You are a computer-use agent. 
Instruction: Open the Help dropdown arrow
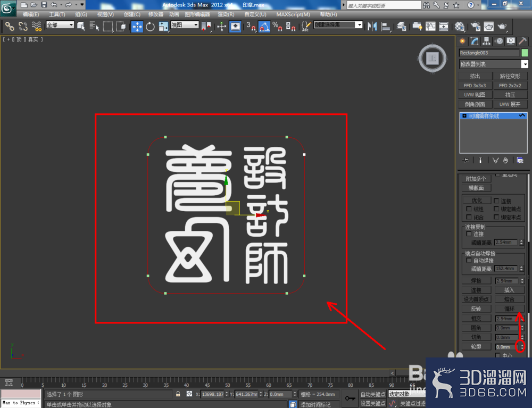[x=478, y=5]
